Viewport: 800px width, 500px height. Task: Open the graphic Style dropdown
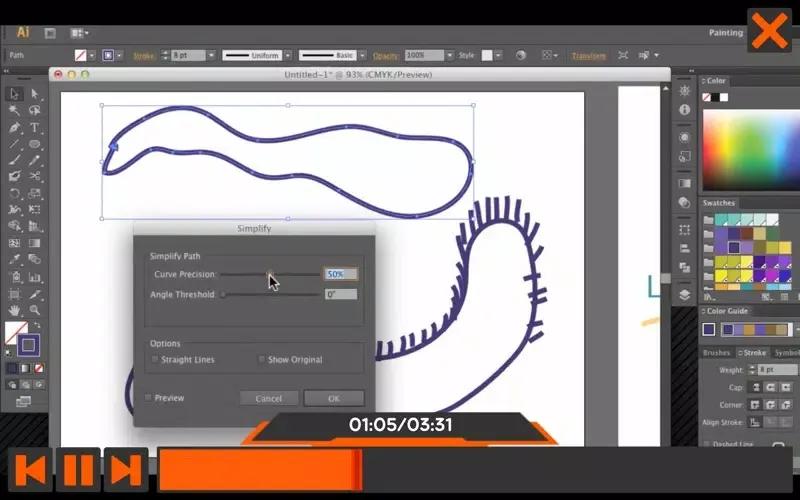pyautogui.click(x=498, y=55)
